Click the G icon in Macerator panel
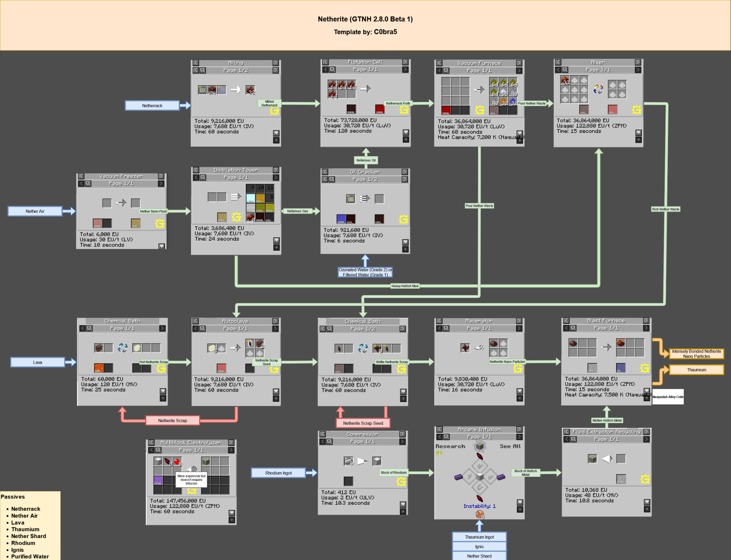 (x=518, y=369)
